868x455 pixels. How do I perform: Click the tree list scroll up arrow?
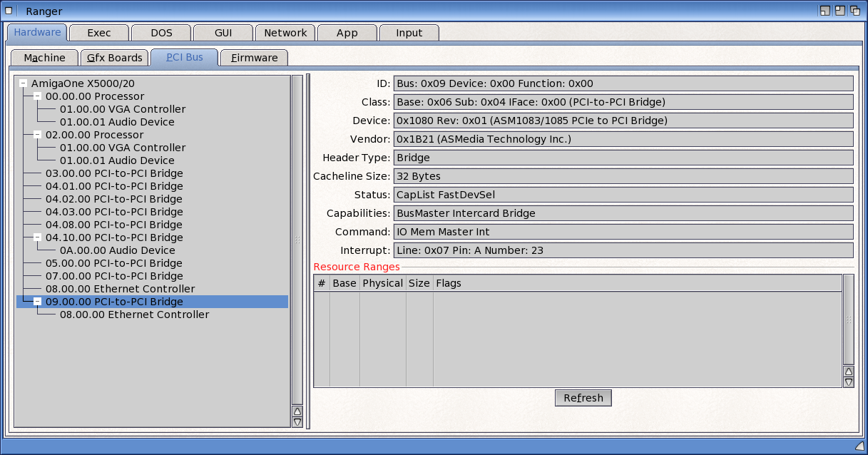point(297,411)
